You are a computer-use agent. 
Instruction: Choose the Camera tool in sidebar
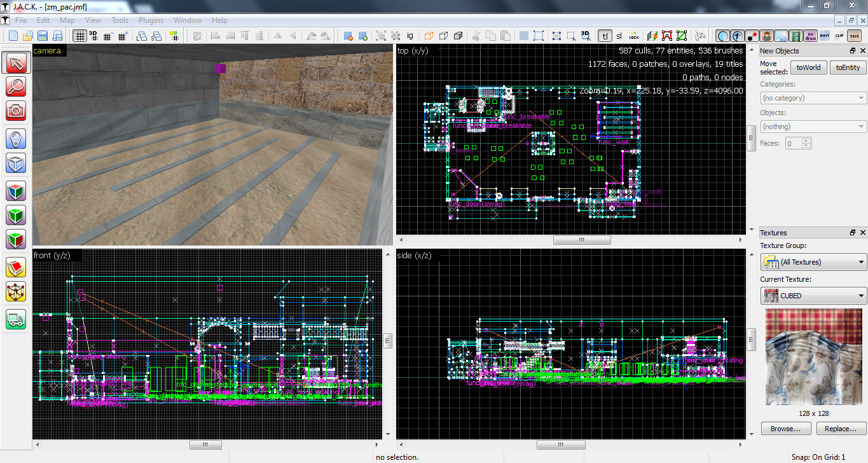pos(16,110)
